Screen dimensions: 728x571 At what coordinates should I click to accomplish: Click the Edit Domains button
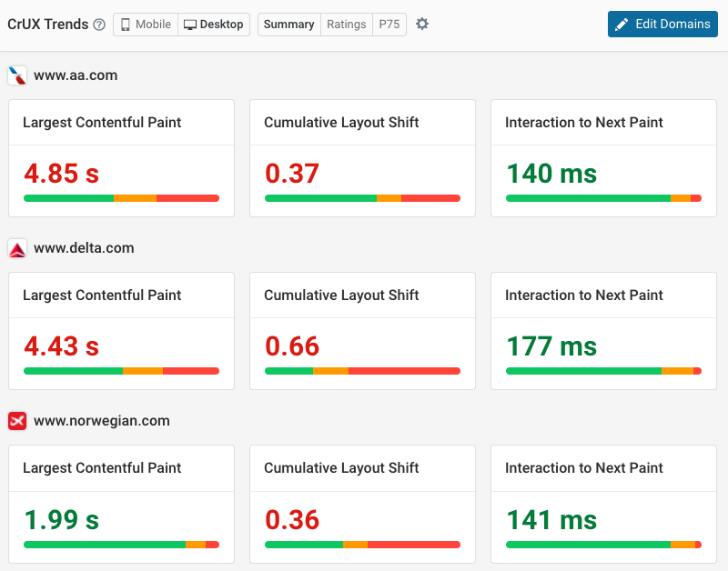[x=662, y=25]
